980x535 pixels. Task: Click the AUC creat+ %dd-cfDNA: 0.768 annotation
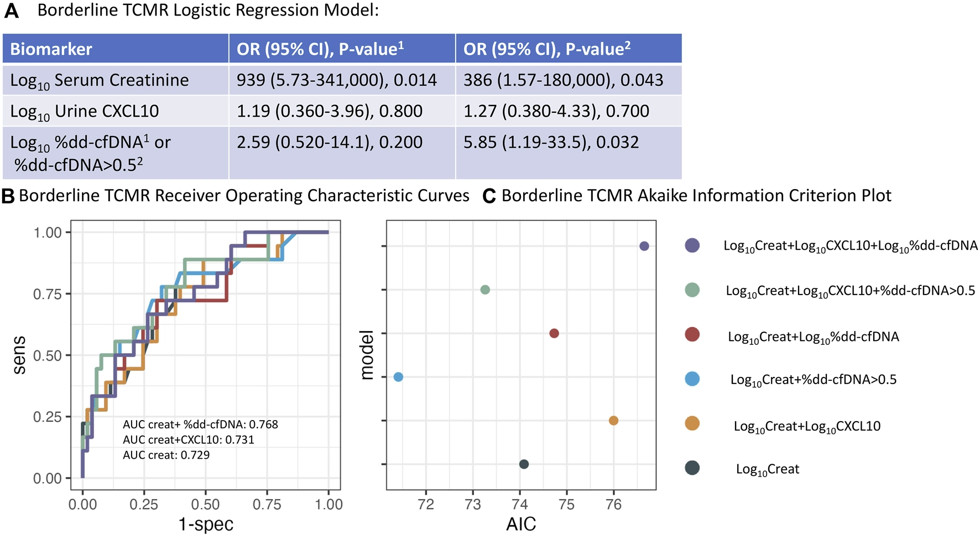[x=200, y=424]
